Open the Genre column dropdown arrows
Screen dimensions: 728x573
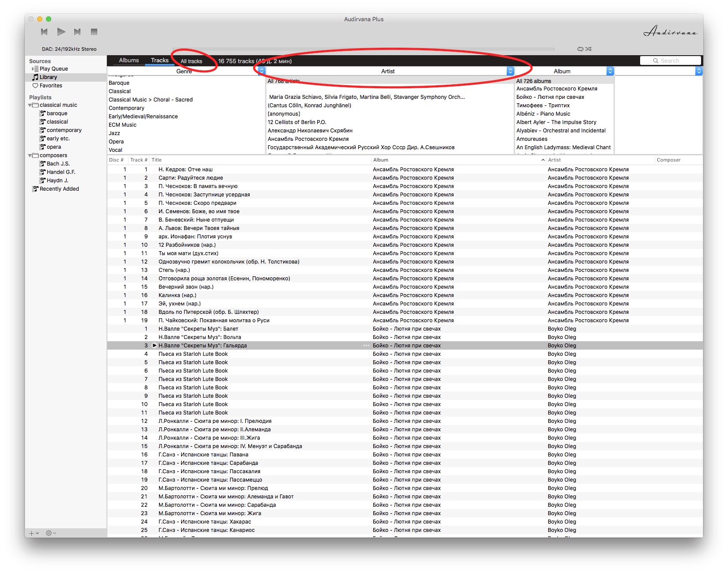click(262, 71)
